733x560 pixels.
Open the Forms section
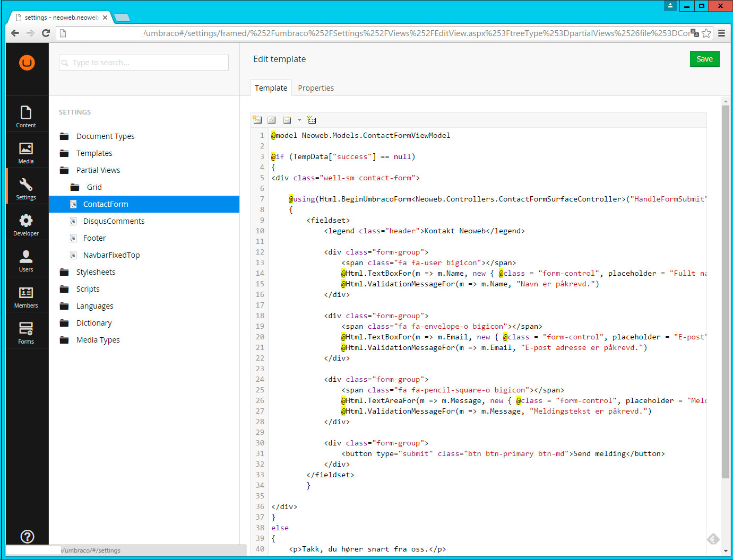point(26,334)
